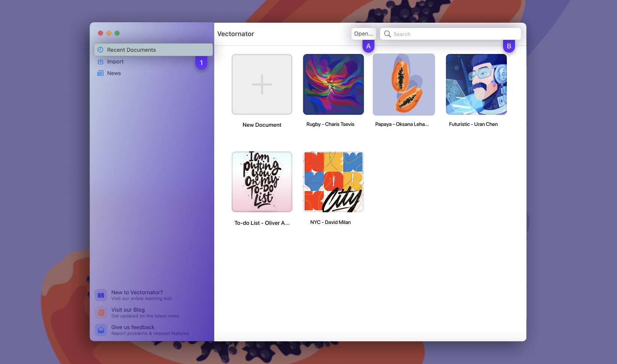Click 'Get updated on the latest news' subtitle

click(145, 316)
